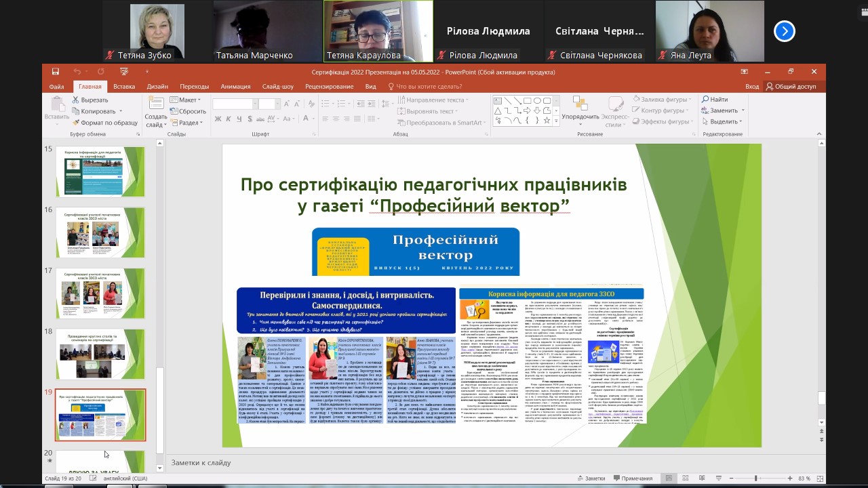Screen dimensions: 868x488
Task: Open the Макет layout dropdown
Action: [x=186, y=100]
